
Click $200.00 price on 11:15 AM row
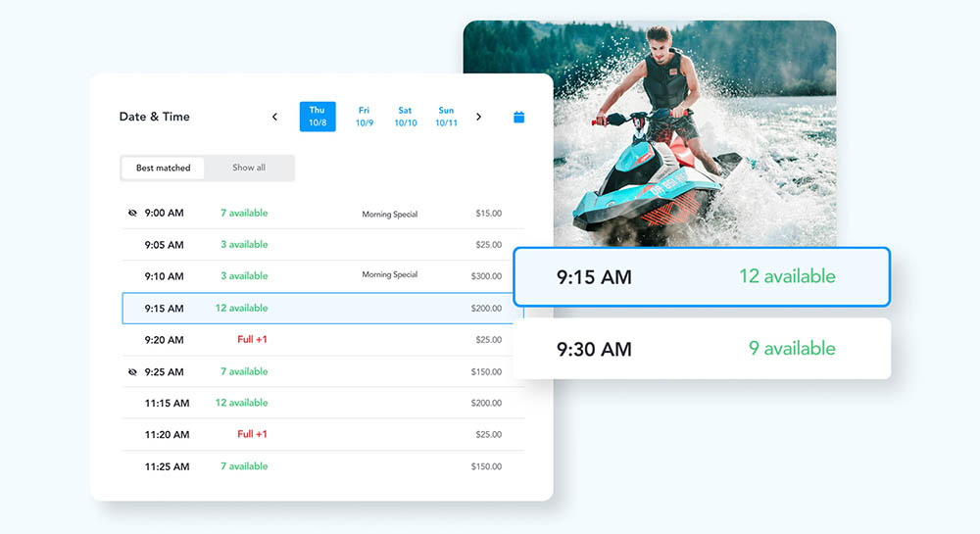pyautogui.click(x=486, y=403)
